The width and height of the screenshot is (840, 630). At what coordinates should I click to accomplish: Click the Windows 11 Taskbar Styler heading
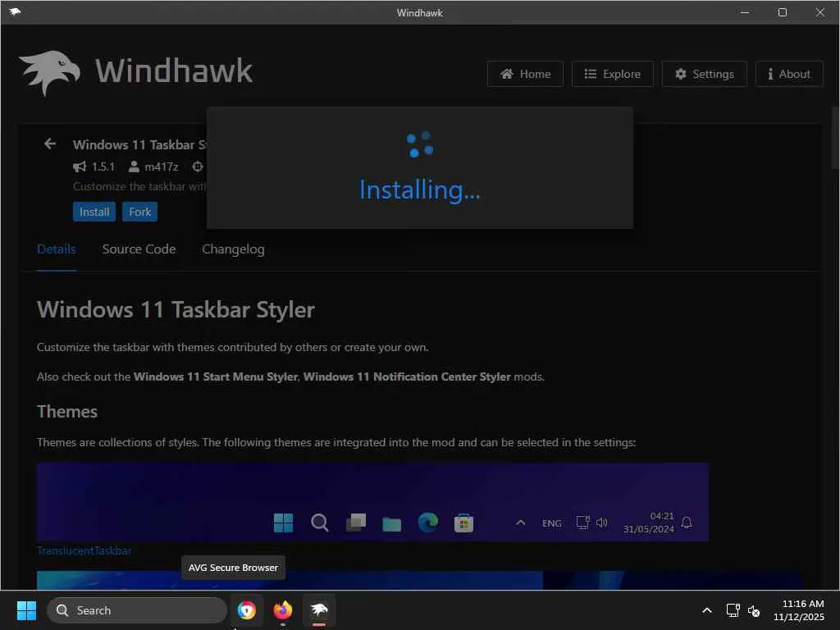[x=176, y=309]
